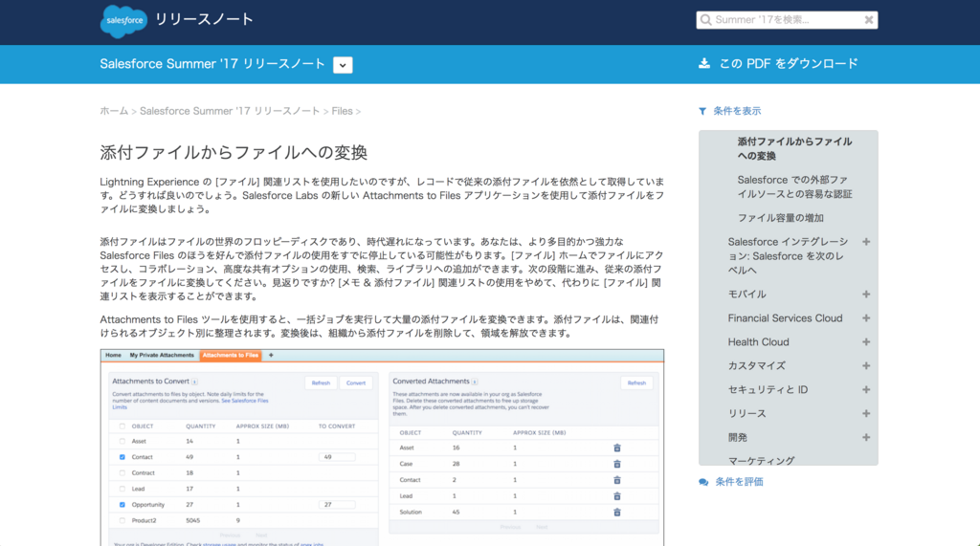Click the My Private Attachments tab
Viewport: 980px width, 546px height.
click(162, 355)
